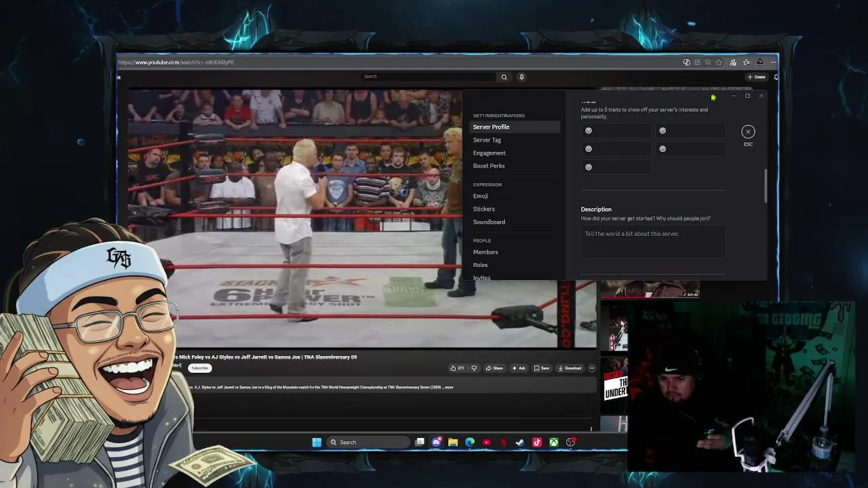Click the Share button under video
This screenshot has width=868, height=488.
point(495,368)
